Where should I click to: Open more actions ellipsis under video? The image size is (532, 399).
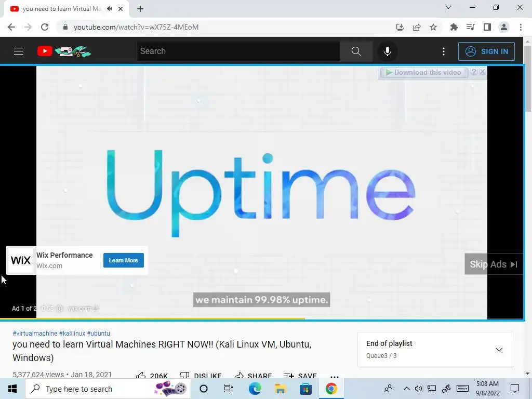point(335,376)
